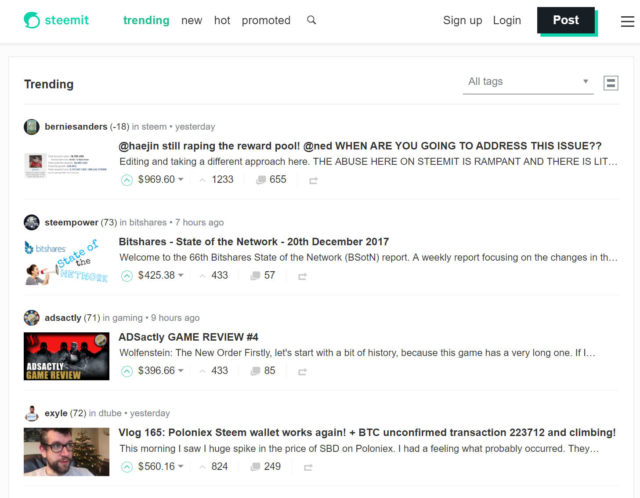
Task: Resteem the ADSactly Game Review post
Action: click(x=313, y=371)
